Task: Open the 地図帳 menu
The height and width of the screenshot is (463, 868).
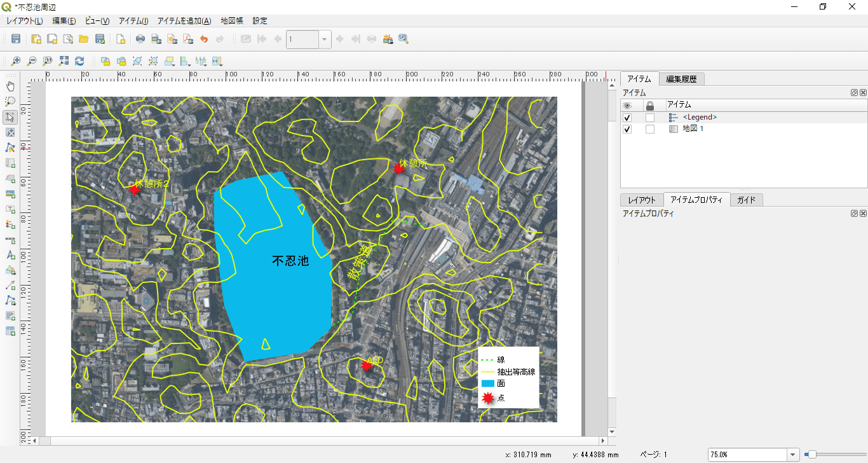Action: click(232, 21)
